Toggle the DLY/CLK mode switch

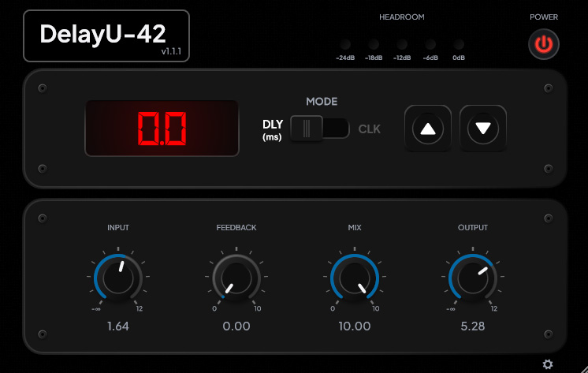(x=319, y=129)
